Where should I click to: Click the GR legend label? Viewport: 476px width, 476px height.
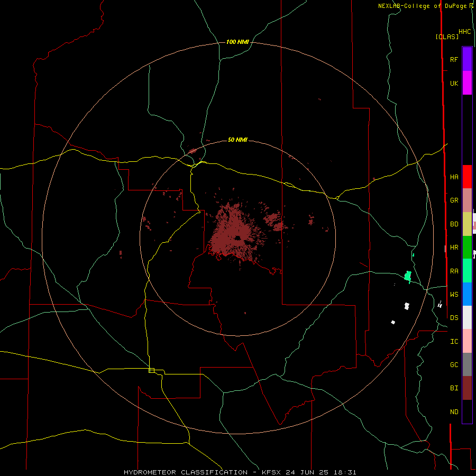454,200
